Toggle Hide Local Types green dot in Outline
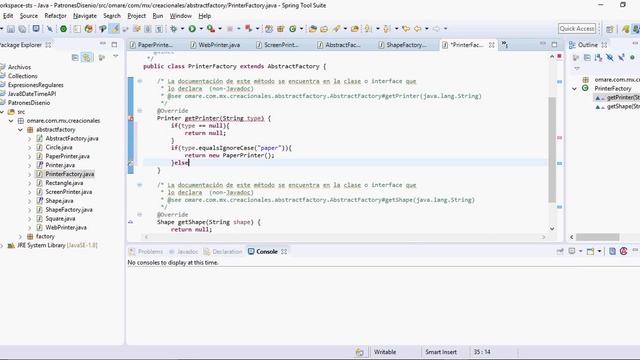 tap(632, 58)
